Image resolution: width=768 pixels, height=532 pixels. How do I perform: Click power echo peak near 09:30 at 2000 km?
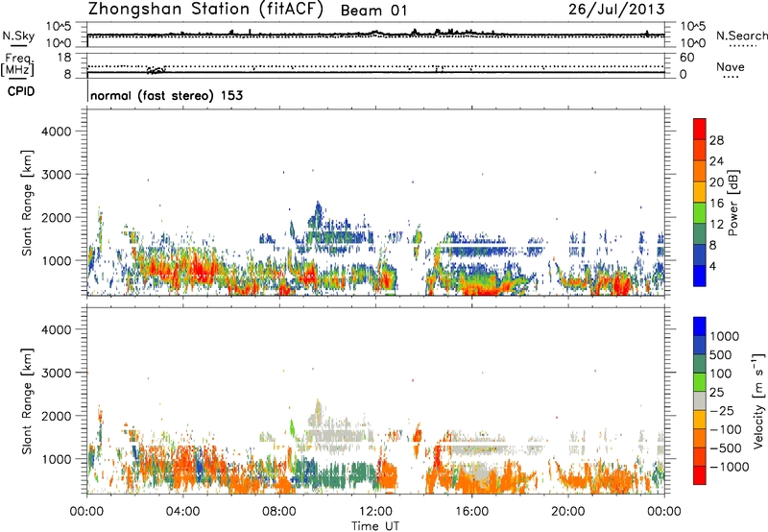click(x=319, y=213)
